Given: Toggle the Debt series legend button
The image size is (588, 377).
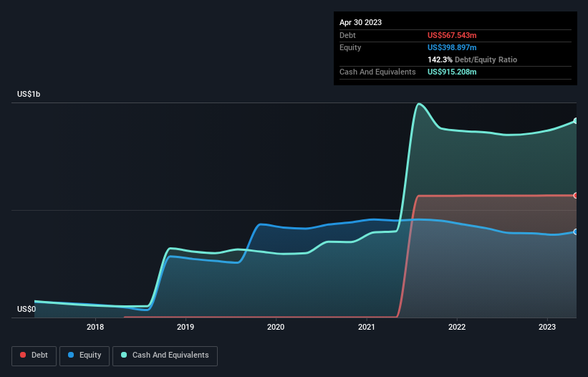Looking at the screenshot, I should click(x=34, y=356).
